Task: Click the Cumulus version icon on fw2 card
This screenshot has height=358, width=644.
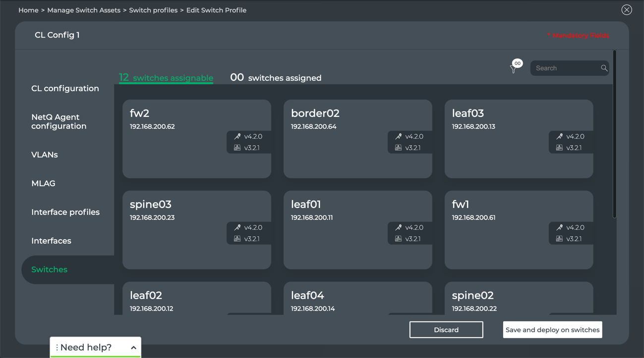Action: pyautogui.click(x=237, y=137)
